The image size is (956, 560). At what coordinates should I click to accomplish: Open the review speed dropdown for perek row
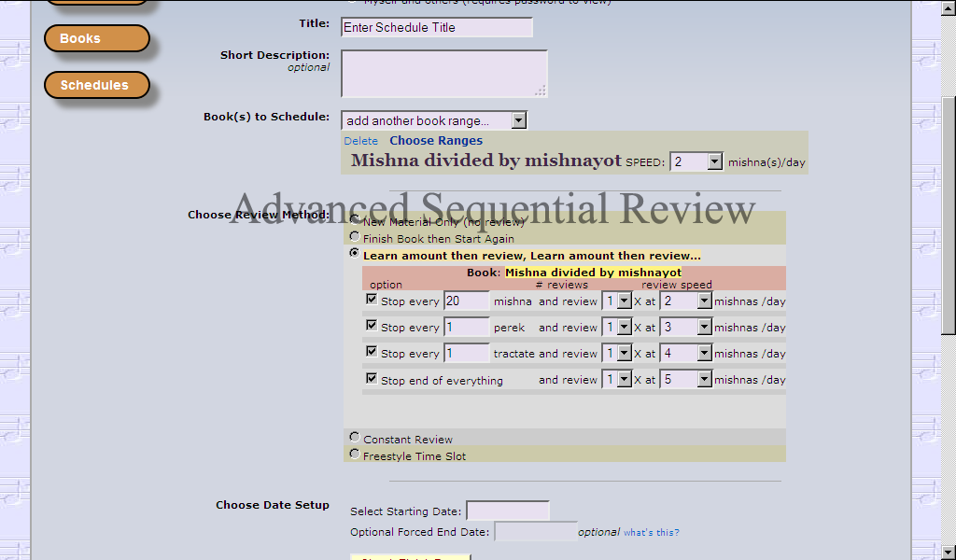point(686,328)
